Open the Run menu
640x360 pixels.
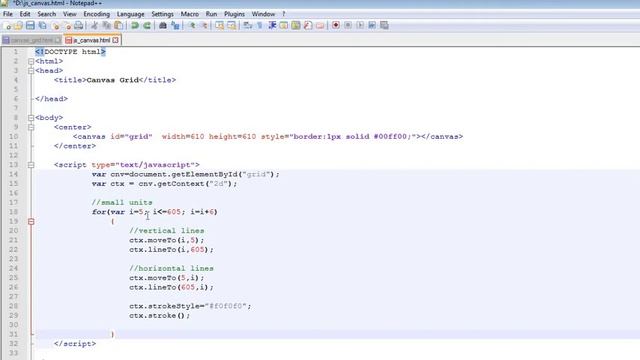[211, 14]
